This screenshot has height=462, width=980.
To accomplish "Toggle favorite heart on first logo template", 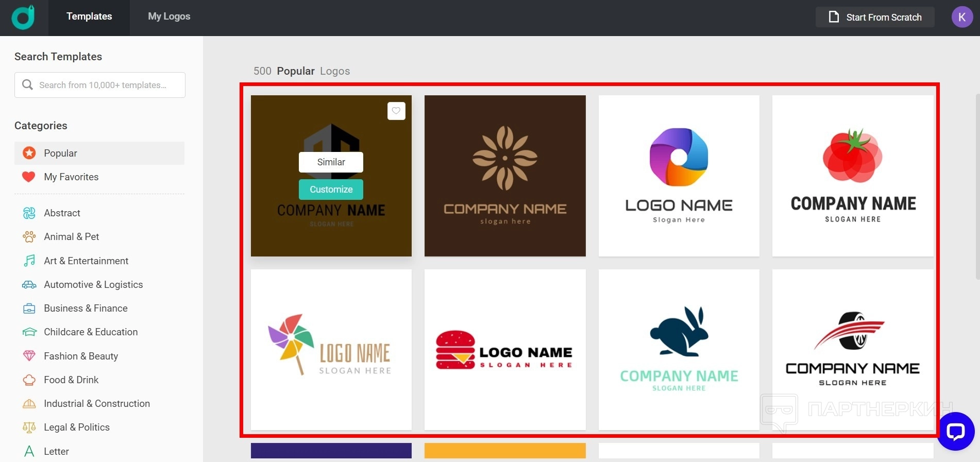I will coord(396,111).
